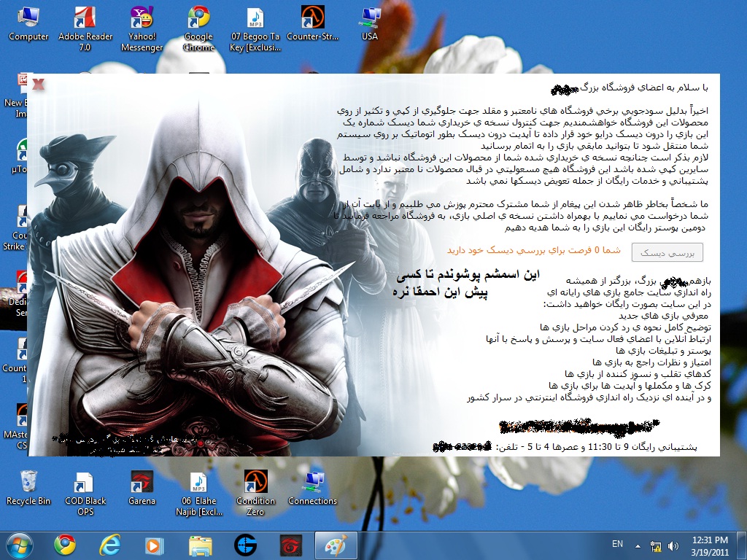Open the Computer desktop icon
747x560 pixels.
pyautogui.click(x=28, y=24)
